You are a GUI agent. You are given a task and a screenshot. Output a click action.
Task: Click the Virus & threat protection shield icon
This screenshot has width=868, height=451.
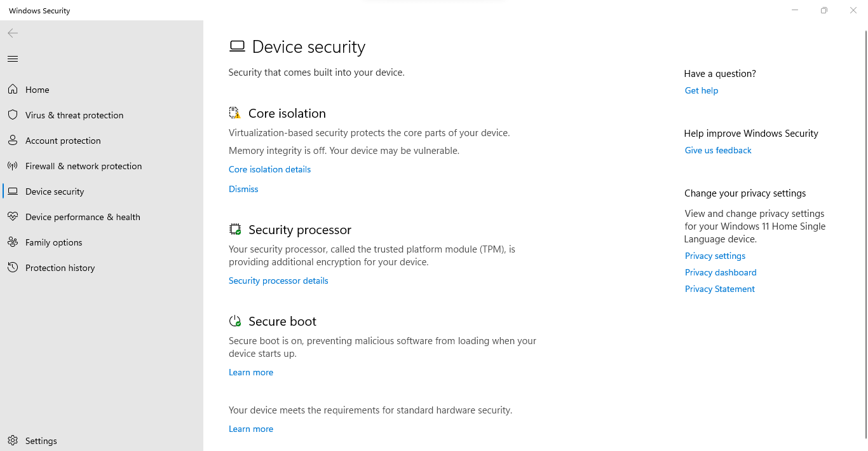(13, 115)
